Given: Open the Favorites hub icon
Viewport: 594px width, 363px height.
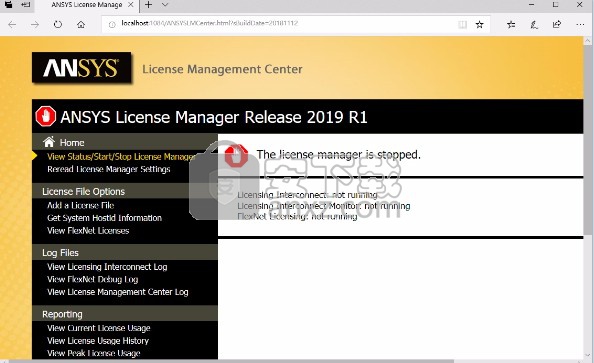Looking at the screenshot, I should [511, 25].
